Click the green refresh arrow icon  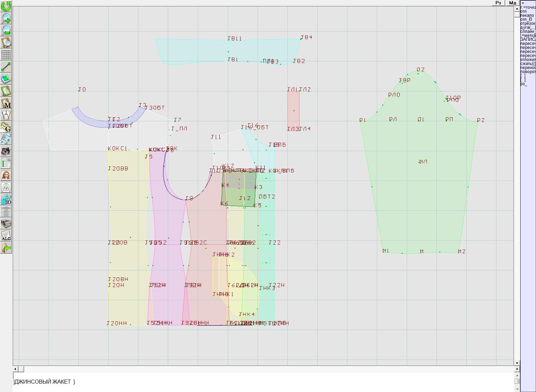6,6
